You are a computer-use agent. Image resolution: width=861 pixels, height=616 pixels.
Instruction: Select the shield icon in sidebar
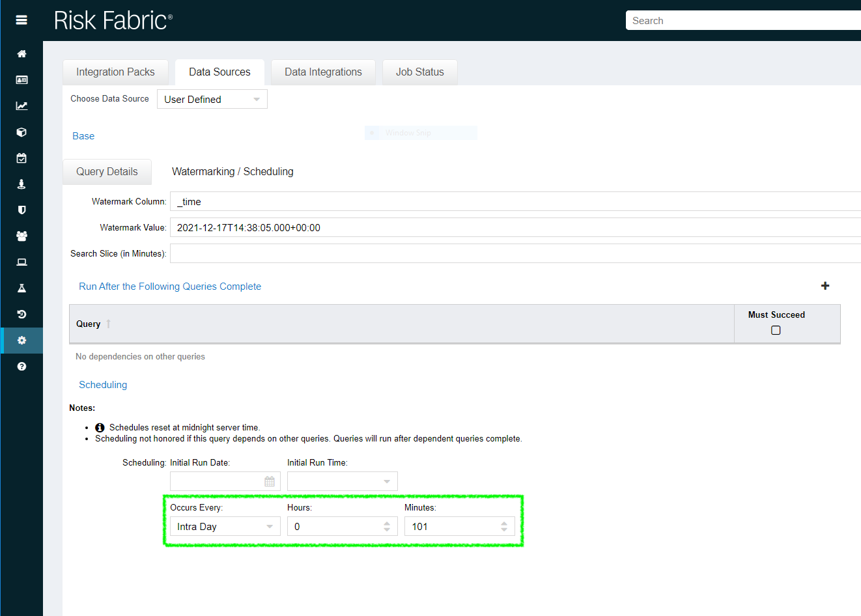coord(21,210)
